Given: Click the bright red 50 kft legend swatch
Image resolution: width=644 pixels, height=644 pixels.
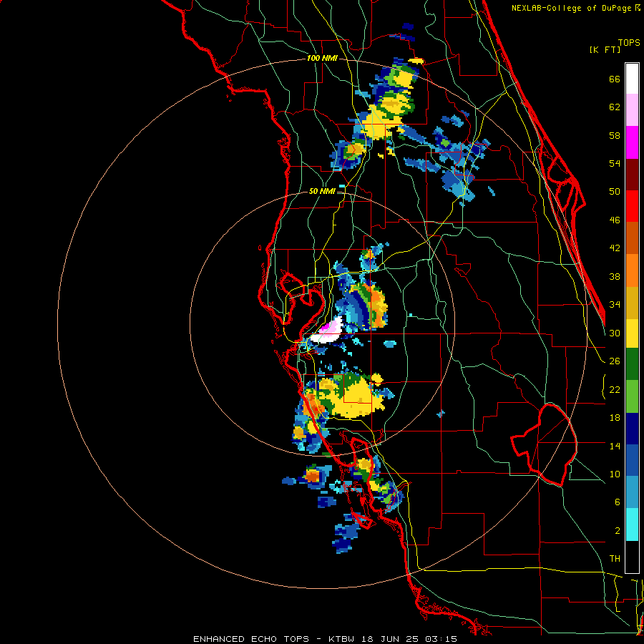Looking at the screenshot, I should point(632,206).
